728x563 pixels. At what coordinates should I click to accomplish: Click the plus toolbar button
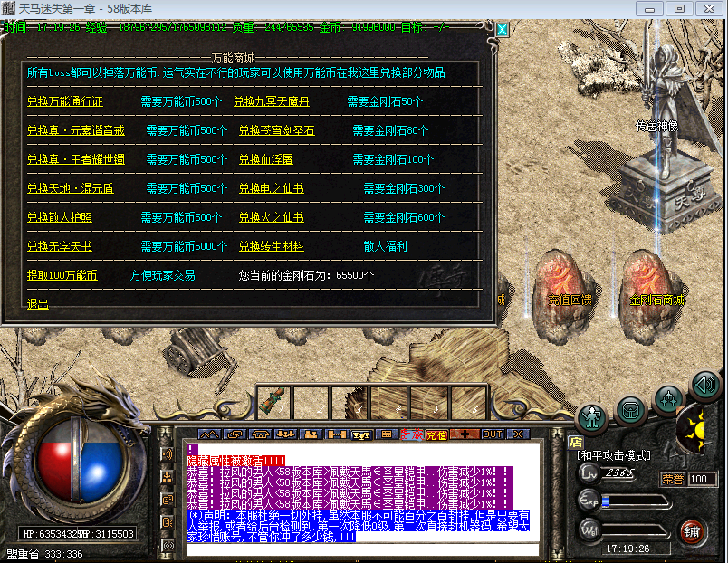[465, 434]
